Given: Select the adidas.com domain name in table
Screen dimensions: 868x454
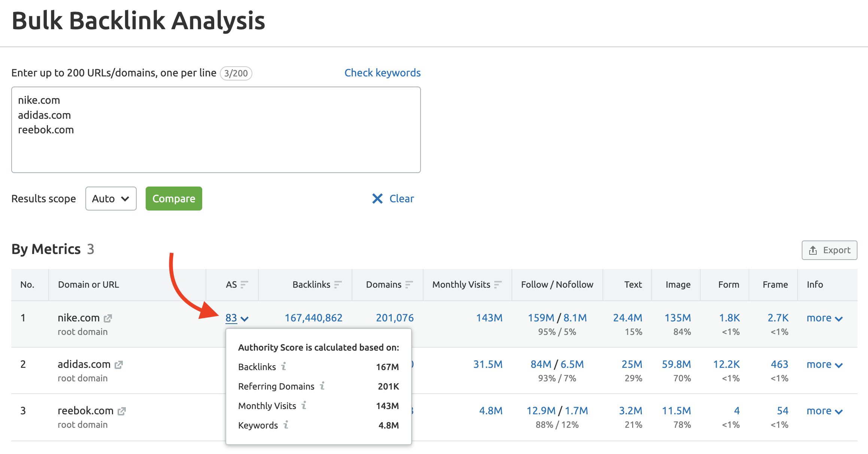Looking at the screenshot, I should pyautogui.click(x=84, y=364).
